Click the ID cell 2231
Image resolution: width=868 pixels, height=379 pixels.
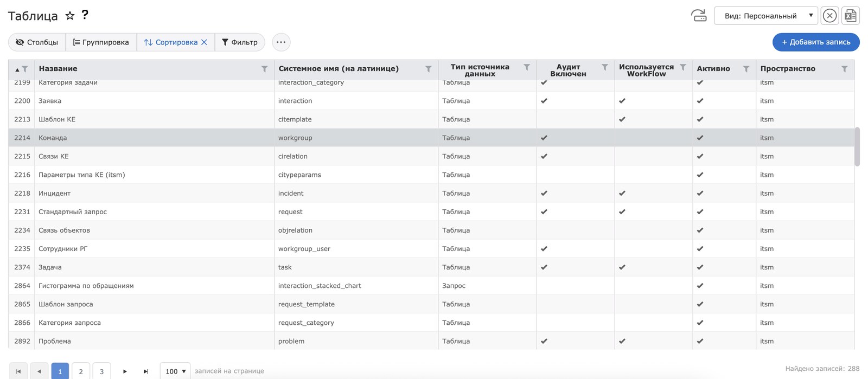pos(22,211)
